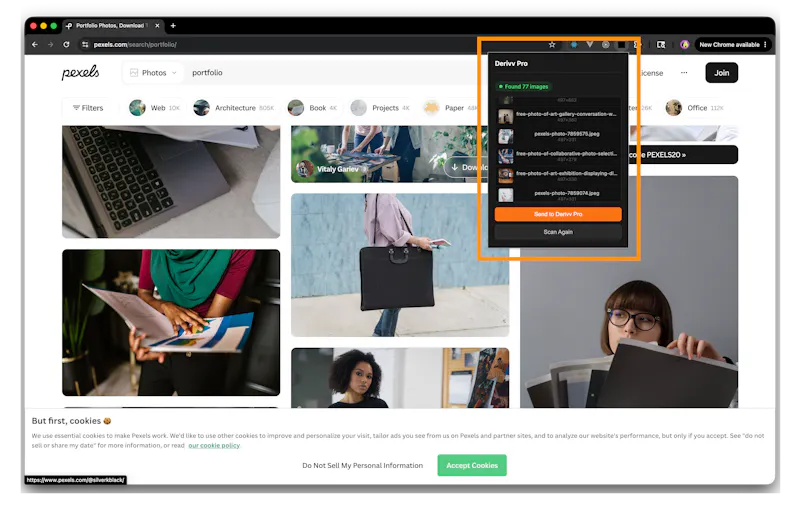This screenshot has width=800, height=517.
Task: Select the art-gallery-conversation image row
Action: tap(558, 116)
